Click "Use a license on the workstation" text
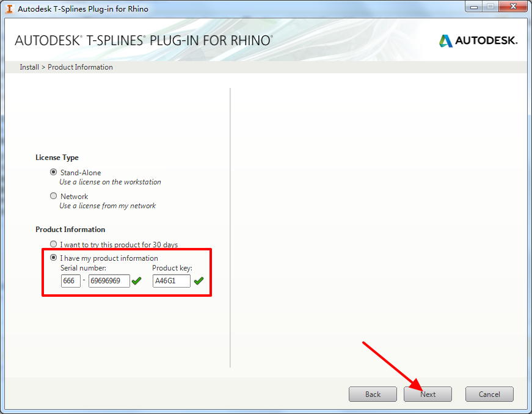Viewport: 532px width, 414px height. (x=111, y=182)
